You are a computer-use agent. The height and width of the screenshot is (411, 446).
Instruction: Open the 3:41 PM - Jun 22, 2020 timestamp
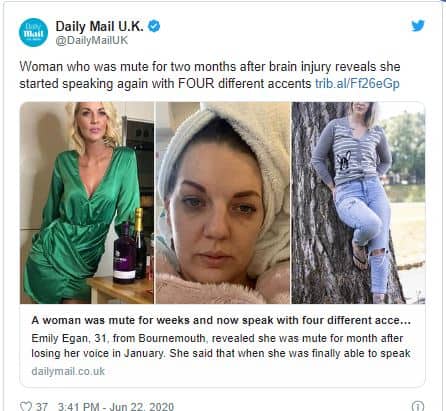(x=116, y=407)
